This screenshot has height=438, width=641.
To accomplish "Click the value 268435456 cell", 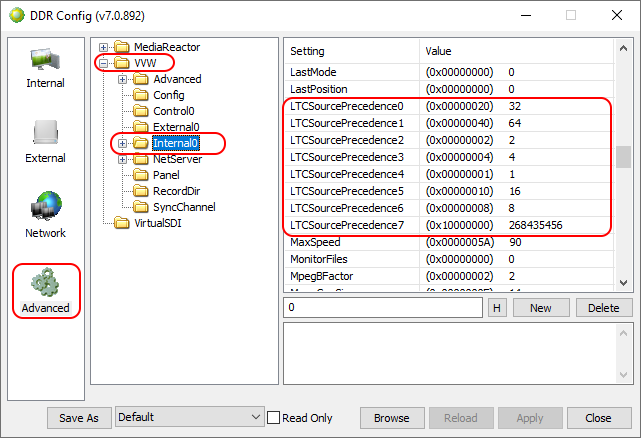I will point(536,225).
